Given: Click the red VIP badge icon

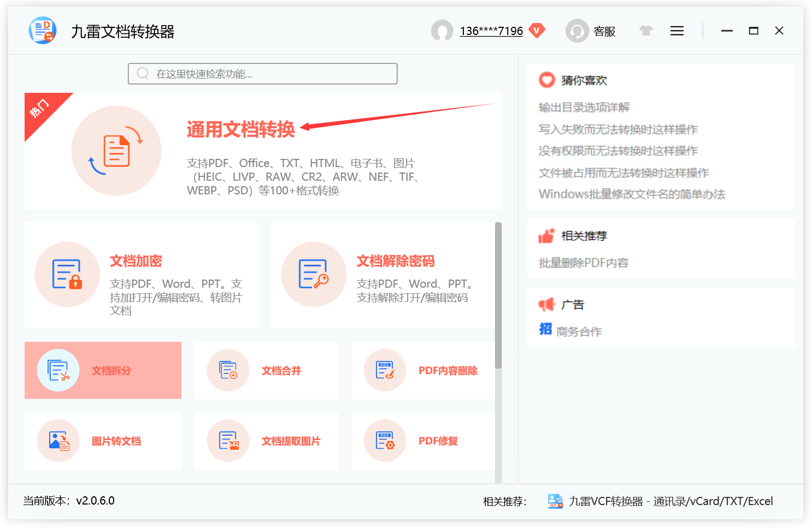Looking at the screenshot, I should point(537,31).
